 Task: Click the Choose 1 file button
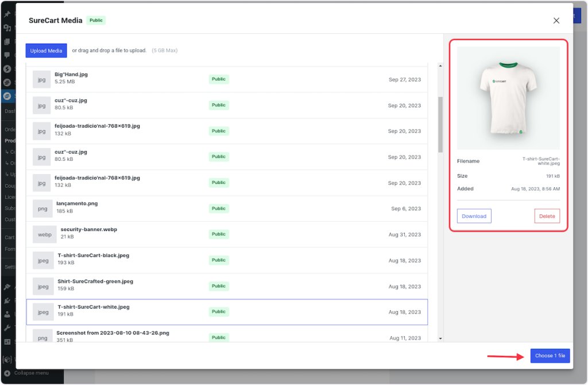[x=550, y=356]
